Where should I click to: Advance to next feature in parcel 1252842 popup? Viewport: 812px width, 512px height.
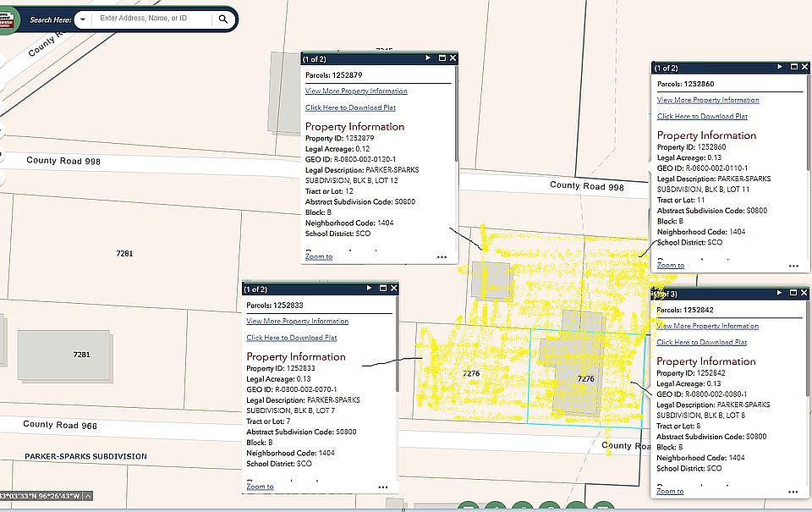pos(780,294)
